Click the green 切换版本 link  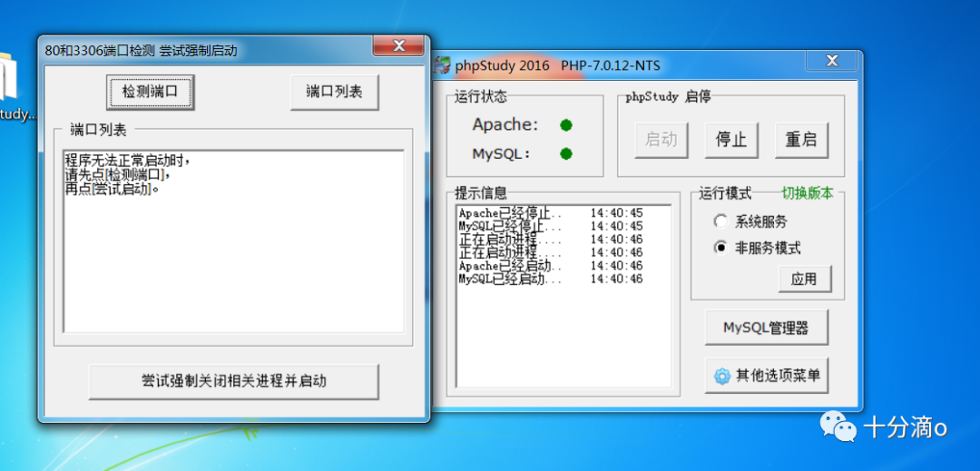(x=808, y=193)
